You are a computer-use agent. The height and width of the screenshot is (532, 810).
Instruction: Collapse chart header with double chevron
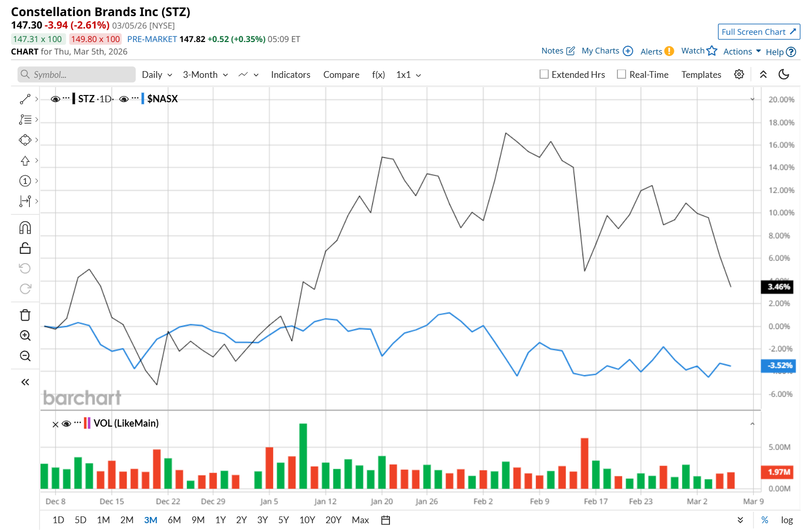(763, 74)
